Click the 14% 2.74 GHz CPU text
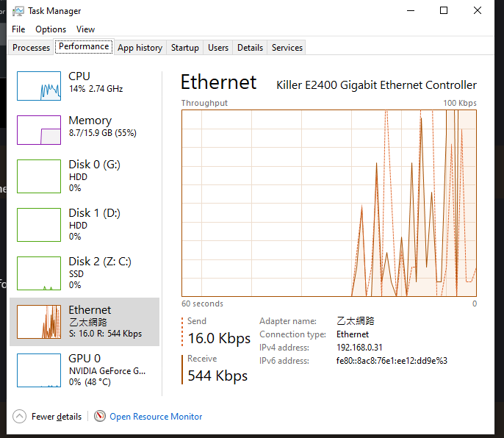Image resolution: width=504 pixels, height=438 pixels. coord(96,89)
